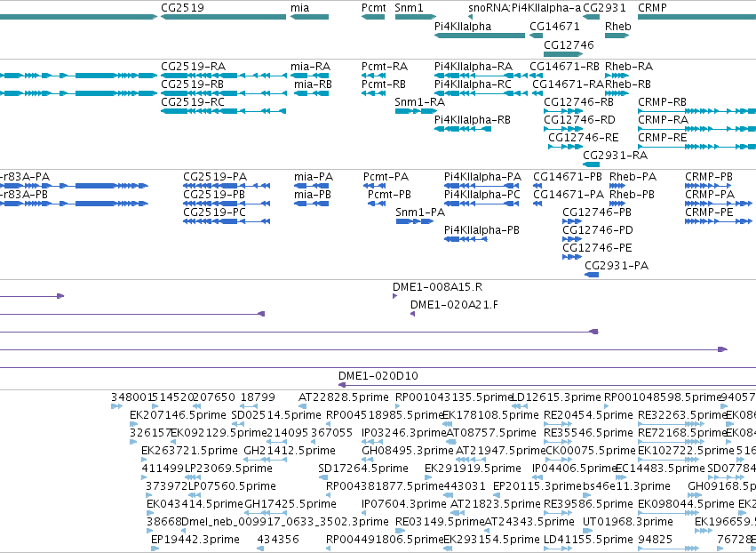Select the CRMP-RE transcript

pyautogui.click(x=696, y=147)
